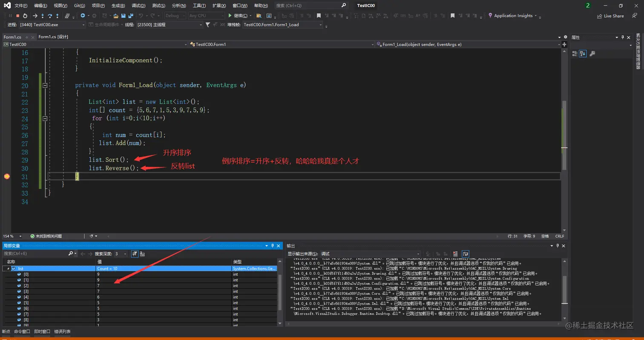The width and height of the screenshot is (644, 340).
Task: Click the CRLF line ending indicator
Action: coord(559,236)
